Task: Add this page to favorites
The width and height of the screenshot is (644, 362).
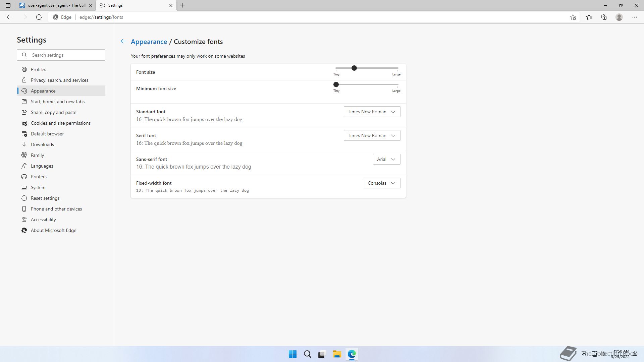Action: pyautogui.click(x=573, y=17)
